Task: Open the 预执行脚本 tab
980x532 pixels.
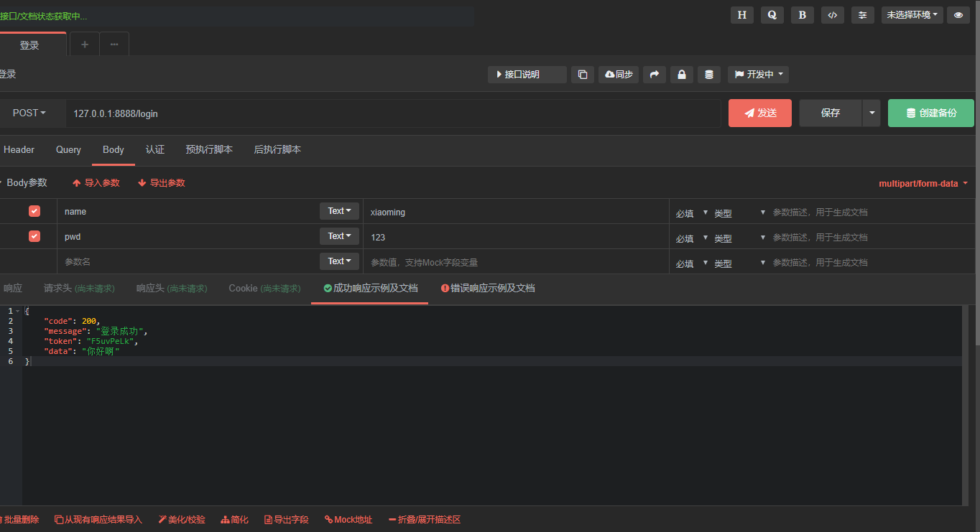Action: pyautogui.click(x=209, y=149)
